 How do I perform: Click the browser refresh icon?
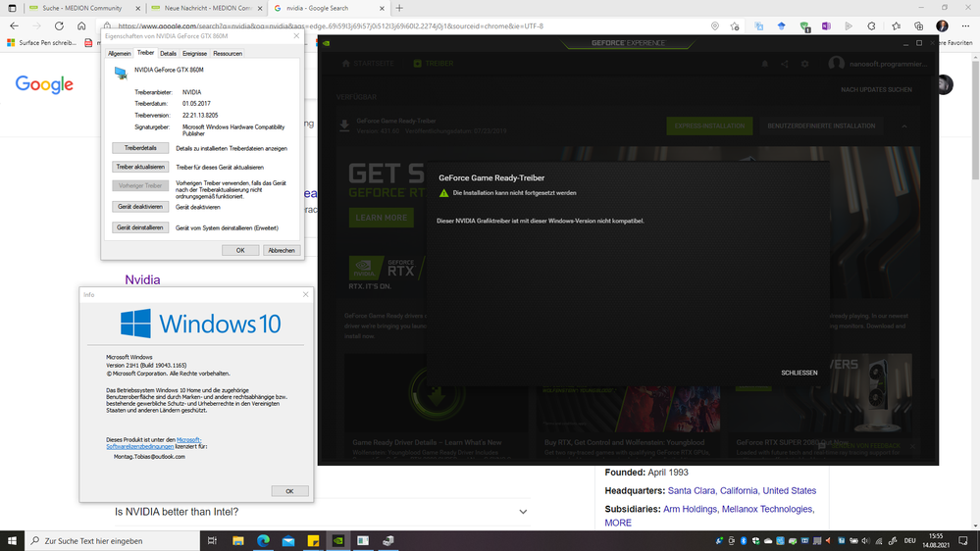(x=60, y=25)
